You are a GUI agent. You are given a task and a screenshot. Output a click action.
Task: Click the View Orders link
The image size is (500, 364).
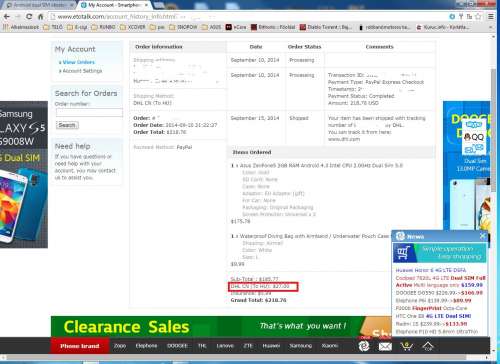(x=79, y=62)
